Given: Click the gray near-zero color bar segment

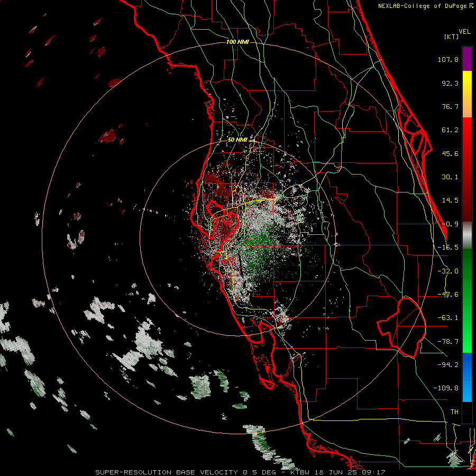Looking at the screenshot, I should tap(467, 235).
